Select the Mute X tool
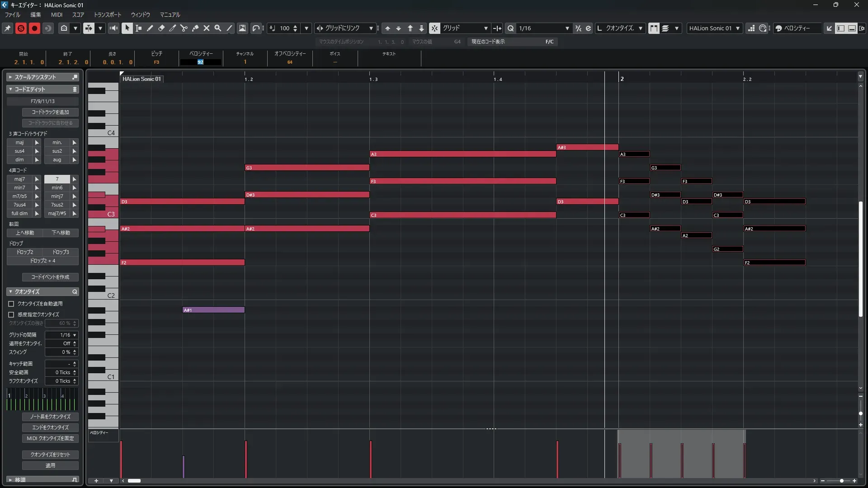The height and width of the screenshot is (488, 868). (x=207, y=28)
